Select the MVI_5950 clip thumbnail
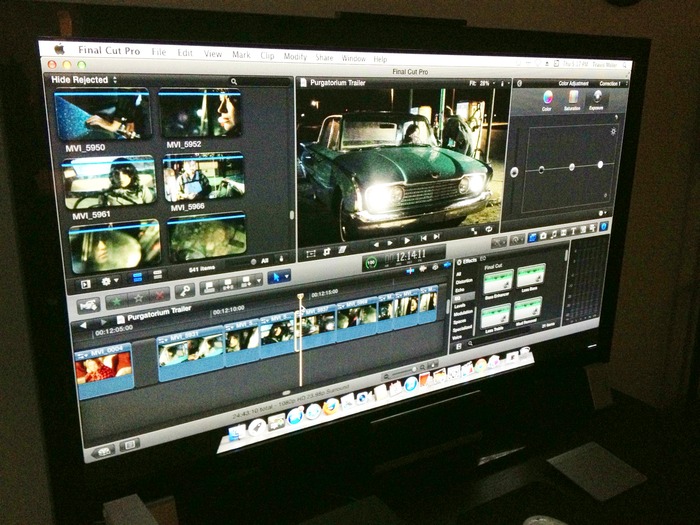Image resolution: width=700 pixels, height=525 pixels. [x=102, y=114]
